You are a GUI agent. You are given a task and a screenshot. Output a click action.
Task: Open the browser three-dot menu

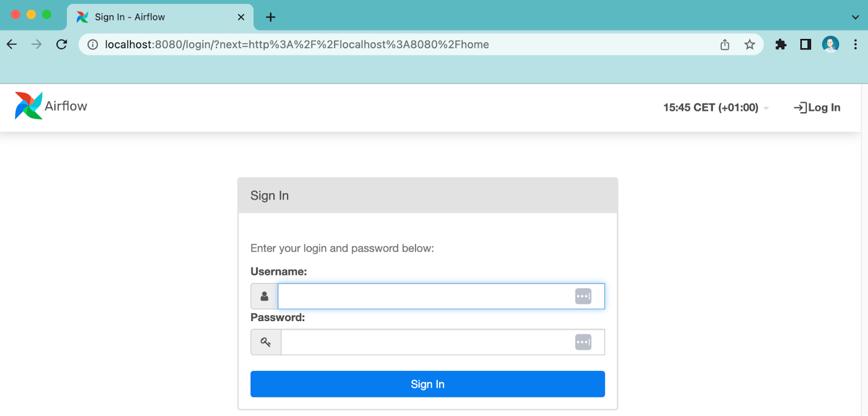[x=856, y=44]
